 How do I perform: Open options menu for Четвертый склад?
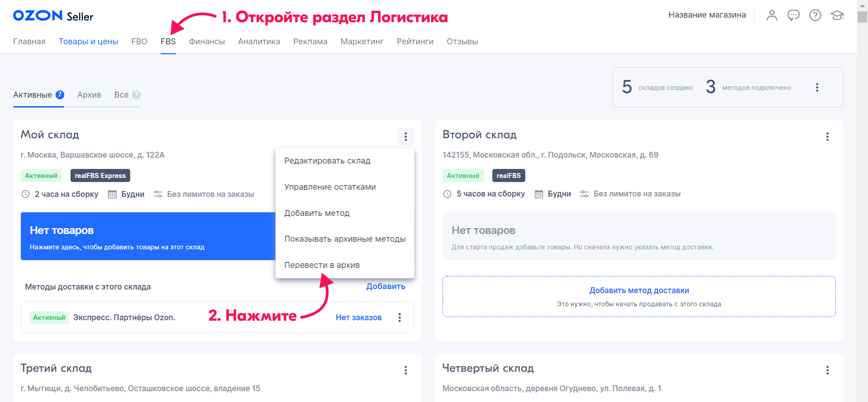pyautogui.click(x=827, y=370)
